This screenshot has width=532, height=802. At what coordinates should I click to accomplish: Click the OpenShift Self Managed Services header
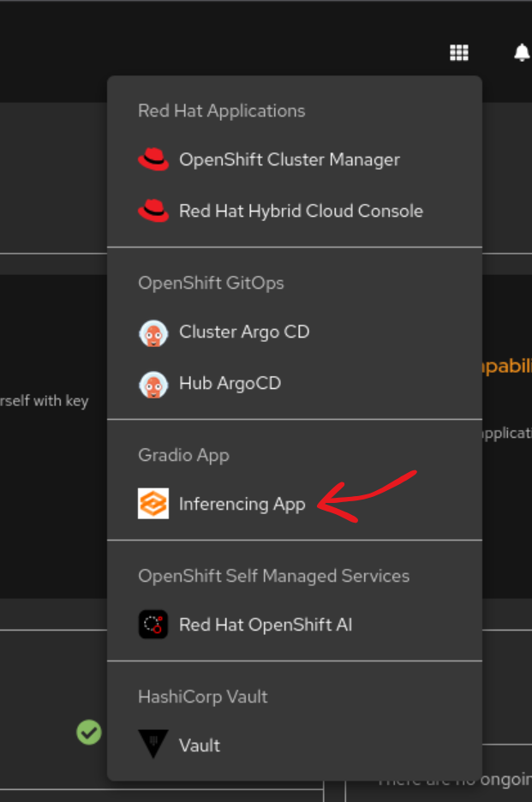pos(274,576)
